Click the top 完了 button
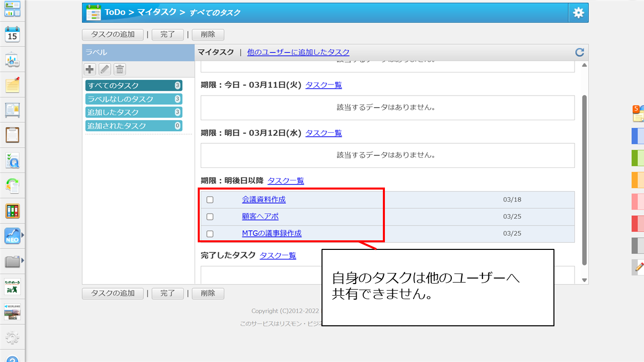 coord(168,35)
